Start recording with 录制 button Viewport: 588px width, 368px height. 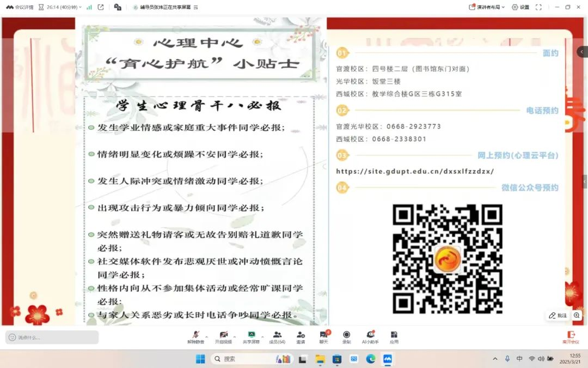coord(346,337)
